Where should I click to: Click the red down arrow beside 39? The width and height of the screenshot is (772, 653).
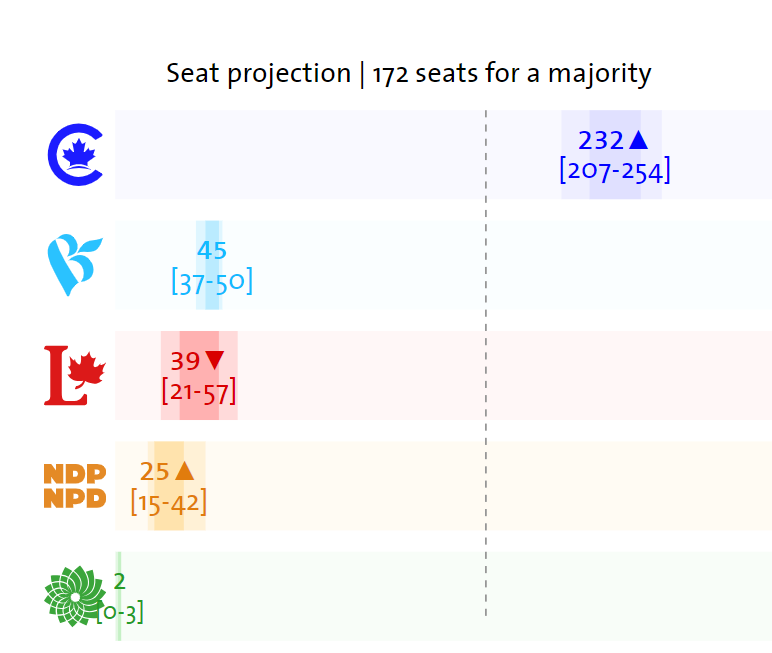coord(215,360)
